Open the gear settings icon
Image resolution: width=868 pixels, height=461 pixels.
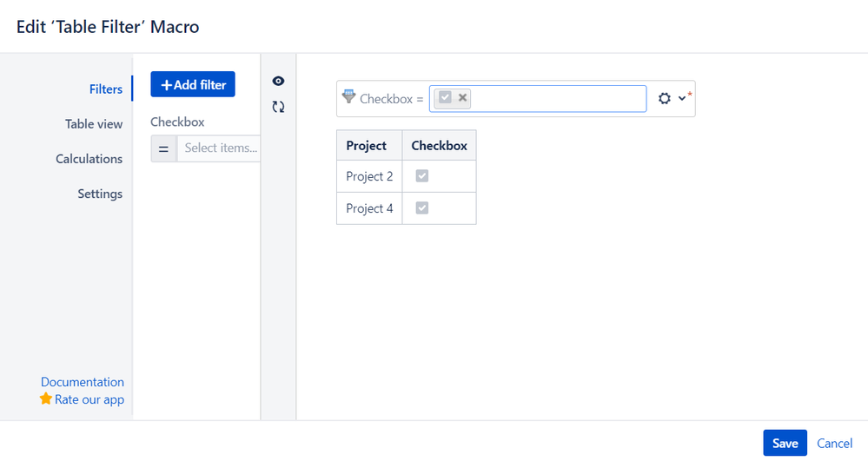point(665,98)
